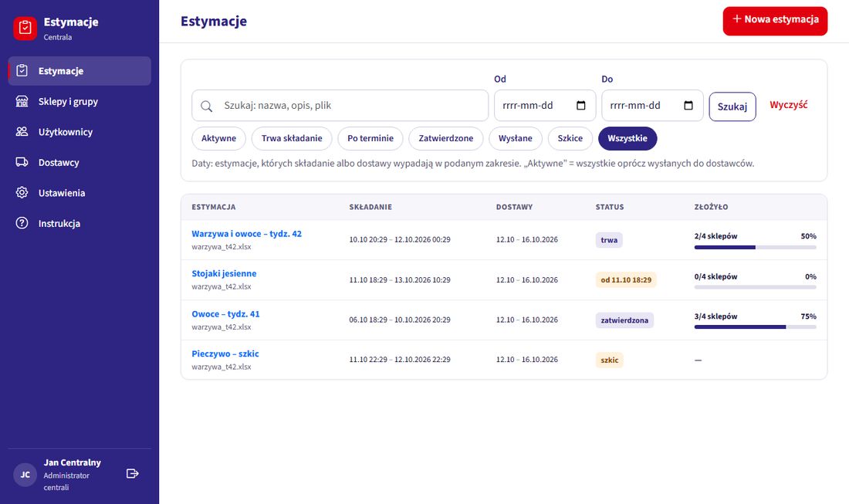
Task: Click the zatwierdzona status badge
Action: [624, 320]
